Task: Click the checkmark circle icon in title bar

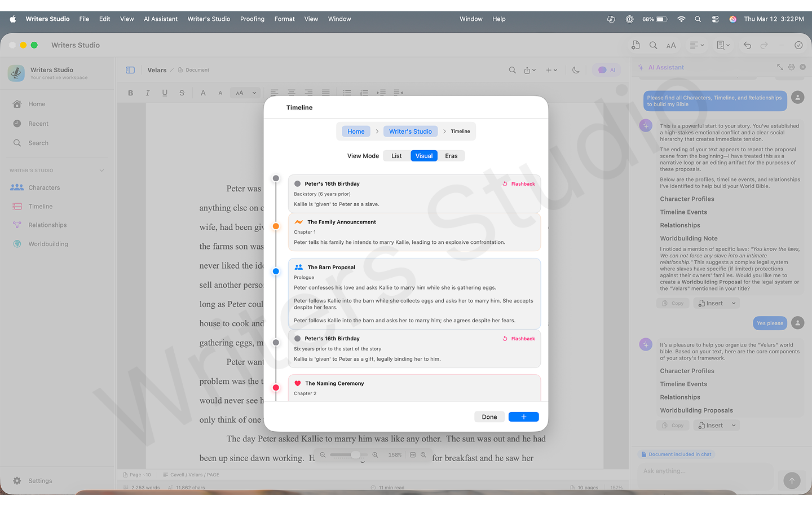Action: point(798,45)
